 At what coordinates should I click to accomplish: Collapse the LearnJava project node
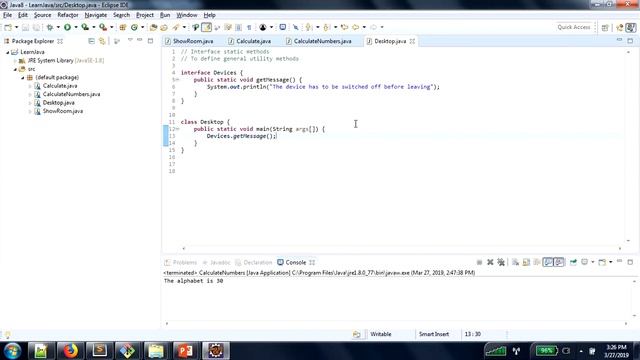coord(7,52)
